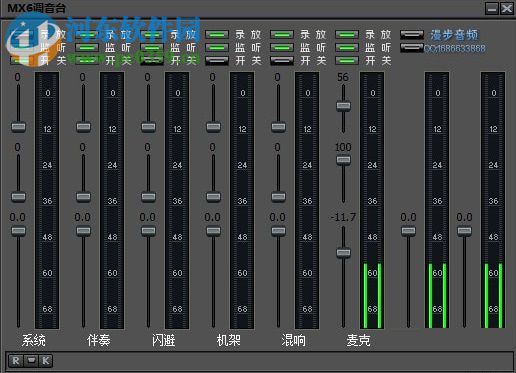Click middle fader handle of 系统 channel
516x373 pixels.
coord(18,197)
